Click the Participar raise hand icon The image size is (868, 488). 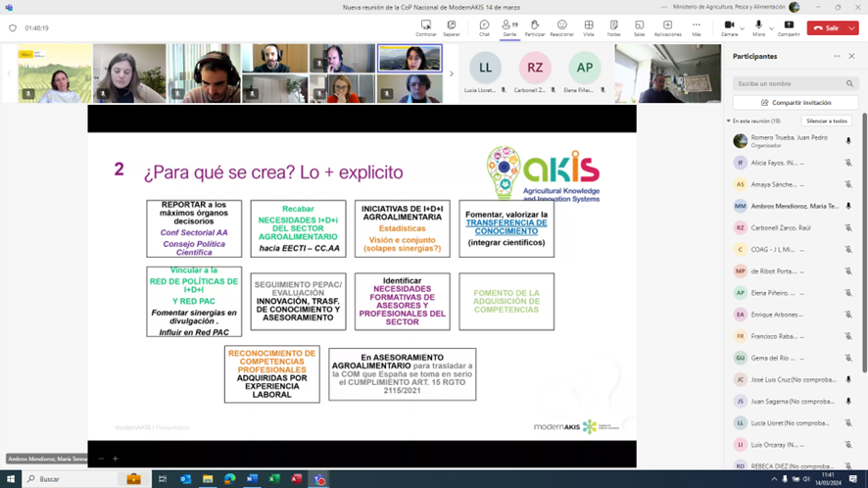tap(535, 27)
